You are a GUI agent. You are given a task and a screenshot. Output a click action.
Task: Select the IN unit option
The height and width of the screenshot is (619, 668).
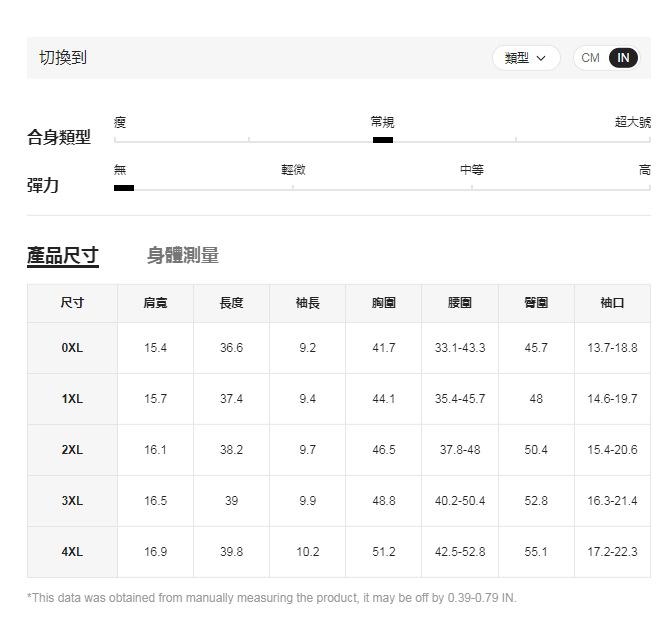pos(623,58)
